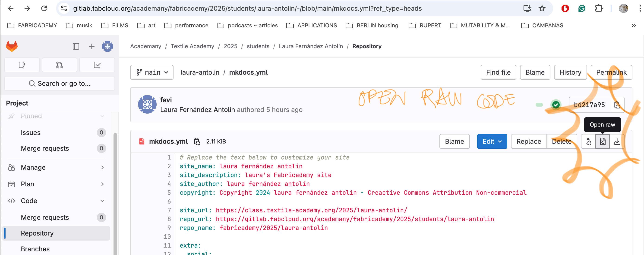This screenshot has height=255, width=644.
Task: Click the History icon for file
Action: click(570, 72)
